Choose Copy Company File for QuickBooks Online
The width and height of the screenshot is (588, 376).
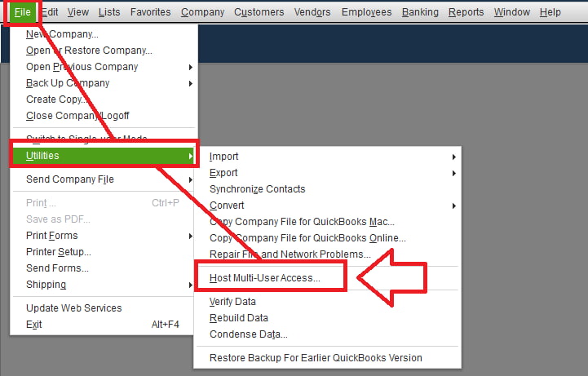[327, 238]
